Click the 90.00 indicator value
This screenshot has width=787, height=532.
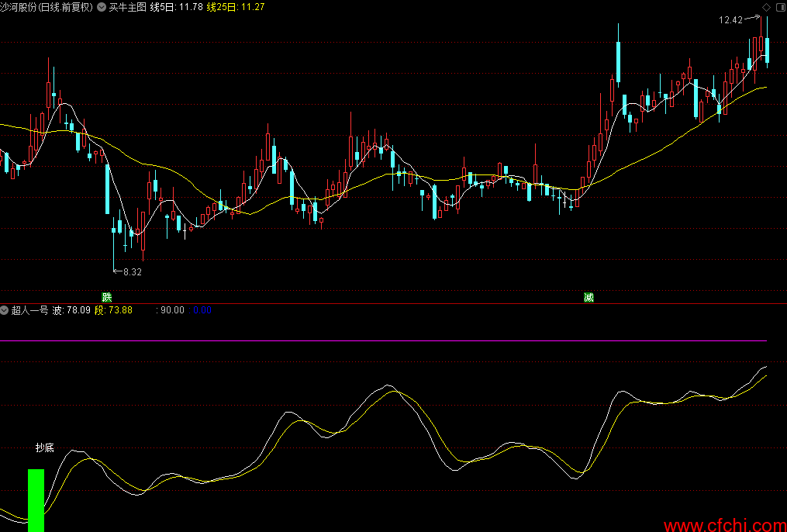click(171, 310)
